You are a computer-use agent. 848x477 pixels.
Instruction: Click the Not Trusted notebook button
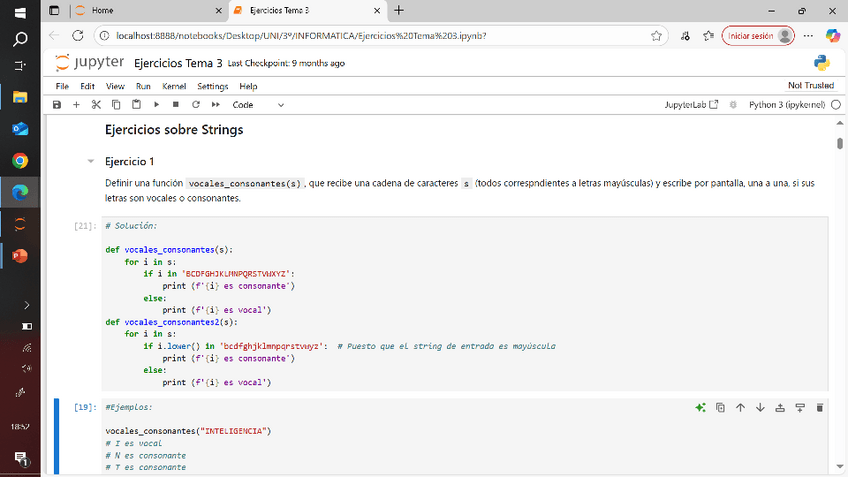click(x=810, y=87)
